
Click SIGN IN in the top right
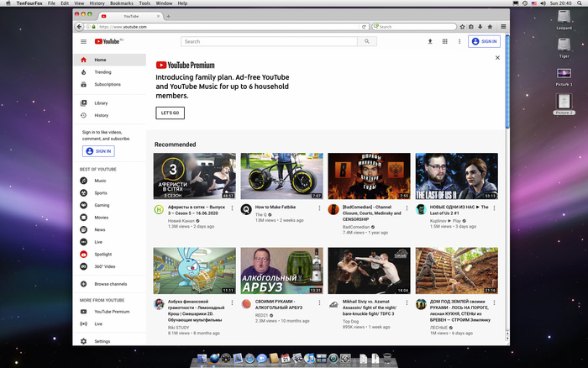coord(484,42)
